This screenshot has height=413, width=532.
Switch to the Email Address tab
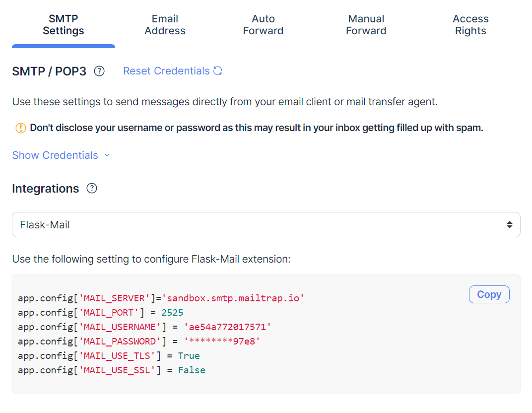[165, 25]
